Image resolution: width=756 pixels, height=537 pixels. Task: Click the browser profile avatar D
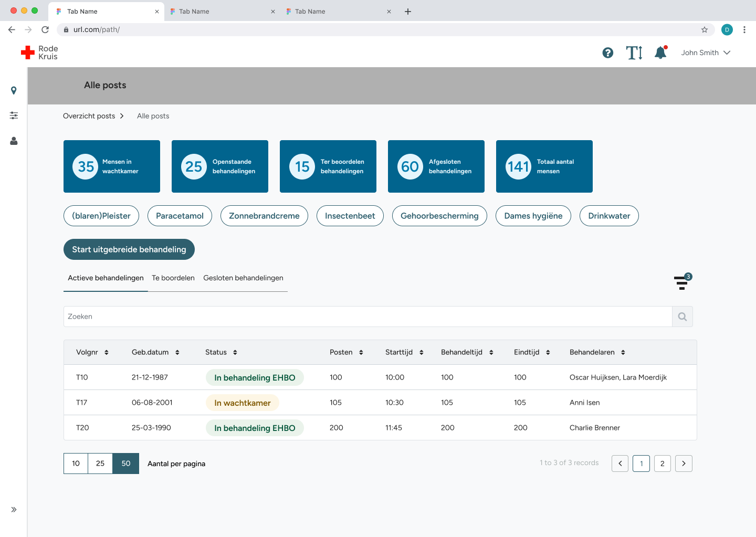727,29
